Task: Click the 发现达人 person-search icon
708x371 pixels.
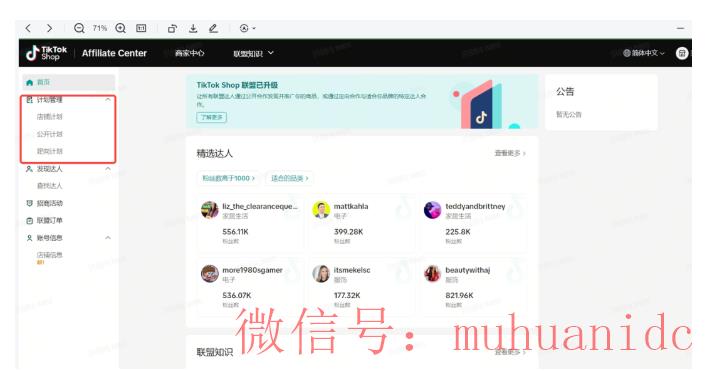Action: 29,169
